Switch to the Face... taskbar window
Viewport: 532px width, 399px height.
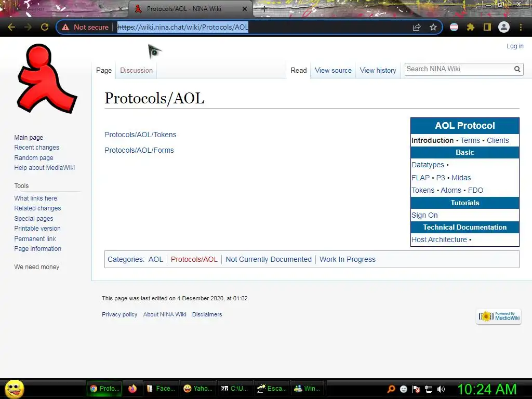click(x=161, y=389)
